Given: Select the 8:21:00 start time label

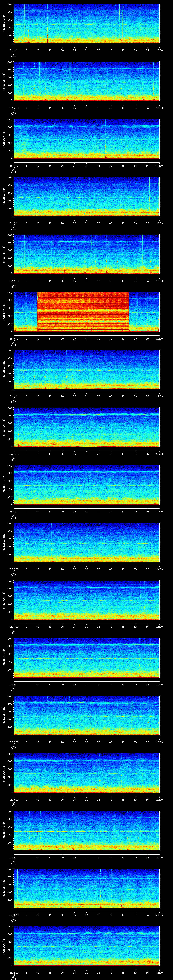Looking at the screenshot, I should click(x=13, y=454).
